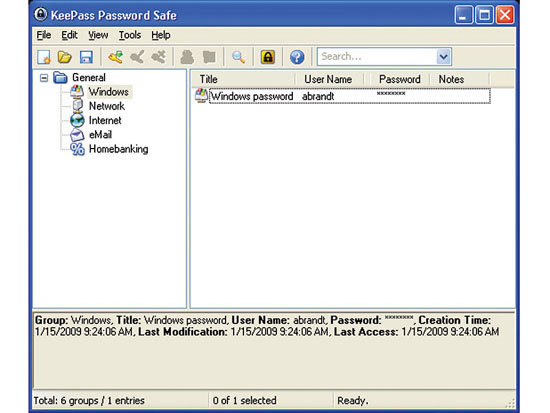Open the Tools menu
550x413 pixels.
130,35
